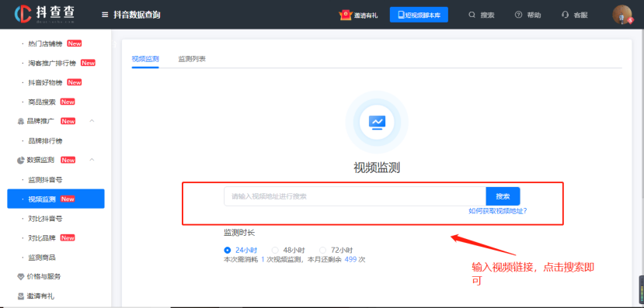The height and width of the screenshot is (308, 644).
Task: Click the 数据监测 pie chart icon
Action: pyautogui.click(x=20, y=161)
